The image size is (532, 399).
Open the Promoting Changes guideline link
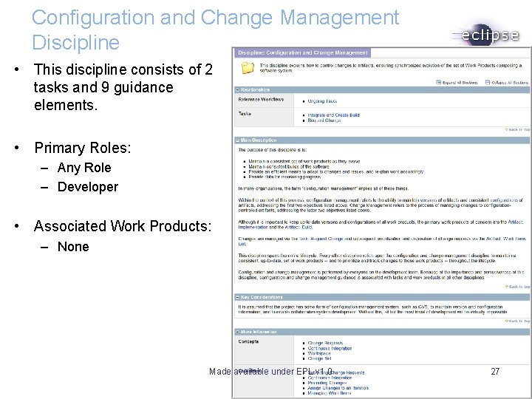tap(327, 383)
